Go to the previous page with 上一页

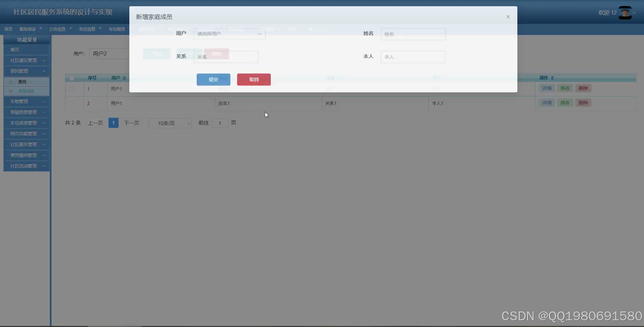click(x=95, y=123)
